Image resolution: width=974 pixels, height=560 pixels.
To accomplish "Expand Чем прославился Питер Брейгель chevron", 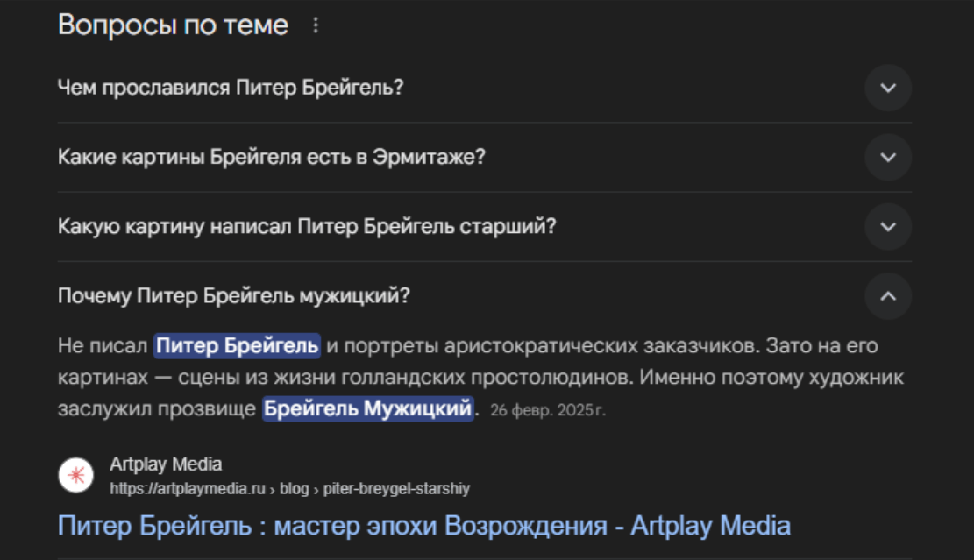I will tap(888, 88).
